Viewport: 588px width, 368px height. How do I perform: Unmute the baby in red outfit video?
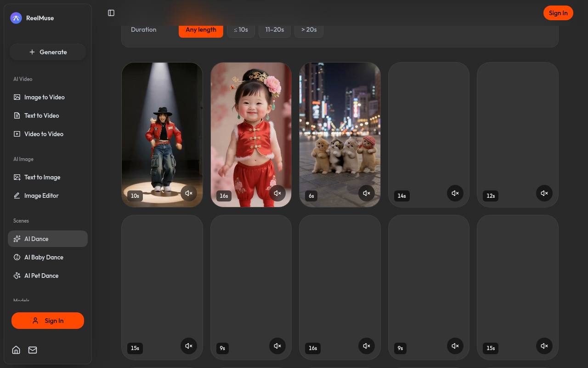277,193
